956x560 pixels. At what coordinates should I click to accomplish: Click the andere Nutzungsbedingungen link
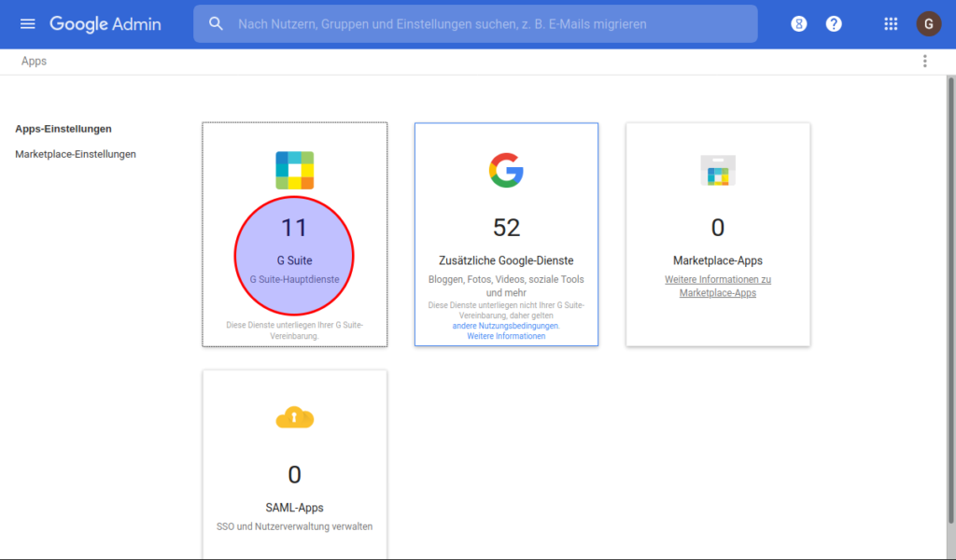pos(506,326)
